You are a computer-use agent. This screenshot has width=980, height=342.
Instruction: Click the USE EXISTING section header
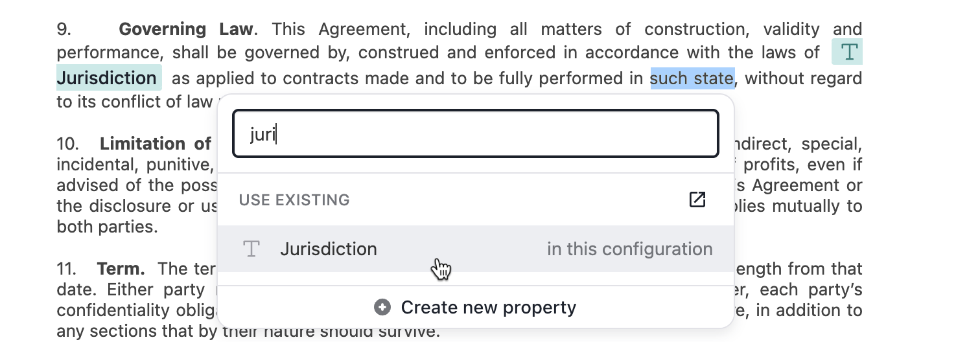(294, 199)
